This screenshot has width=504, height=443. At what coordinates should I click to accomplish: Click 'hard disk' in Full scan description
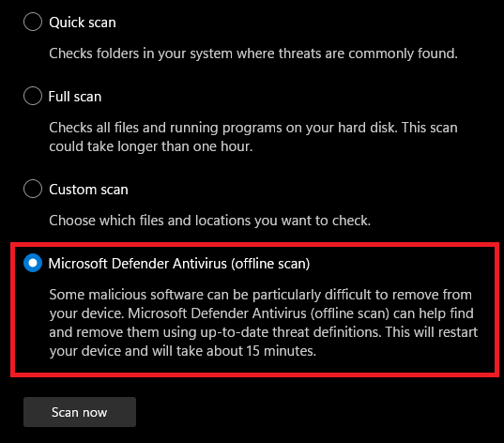tap(368, 128)
